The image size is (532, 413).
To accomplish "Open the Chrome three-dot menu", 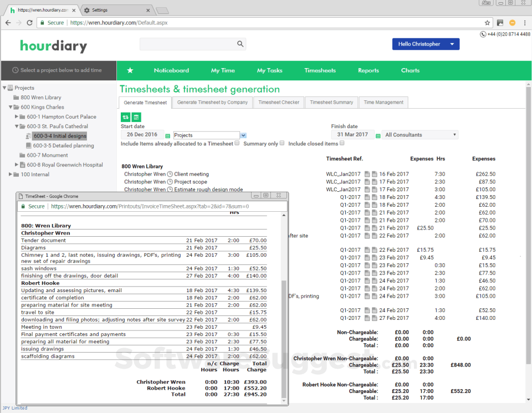I will pos(525,23).
